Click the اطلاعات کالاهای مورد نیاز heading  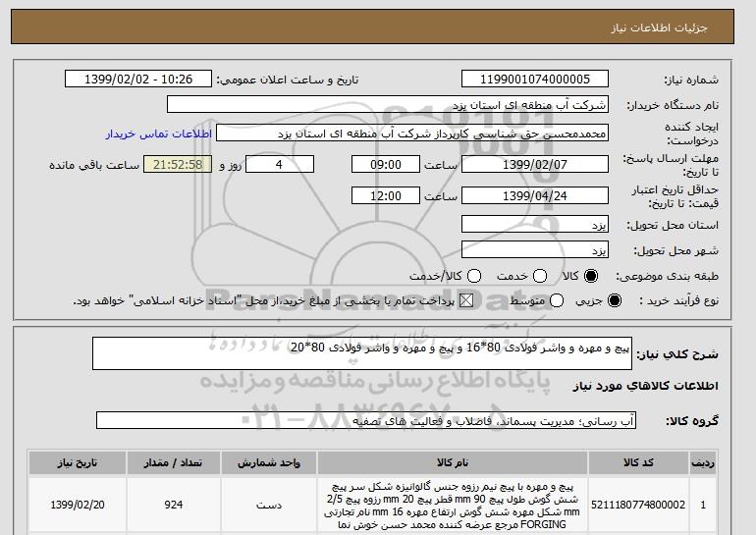[x=646, y=386]
